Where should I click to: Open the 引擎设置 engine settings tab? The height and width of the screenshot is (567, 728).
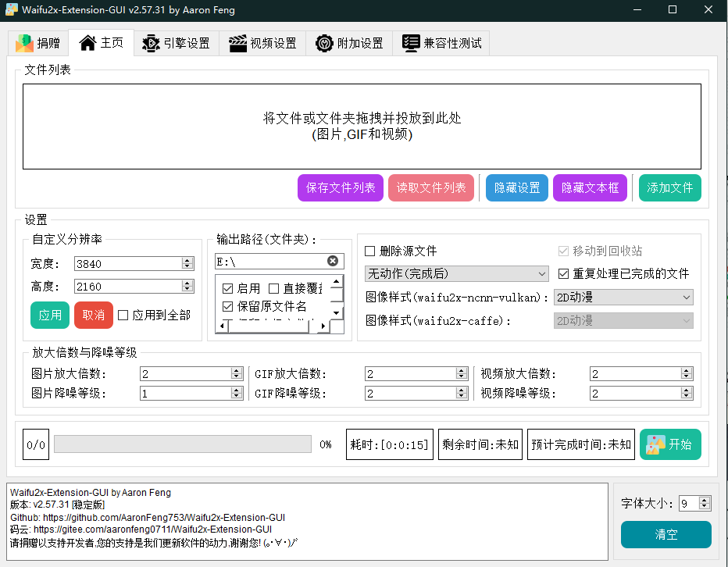tap(177, 43)
